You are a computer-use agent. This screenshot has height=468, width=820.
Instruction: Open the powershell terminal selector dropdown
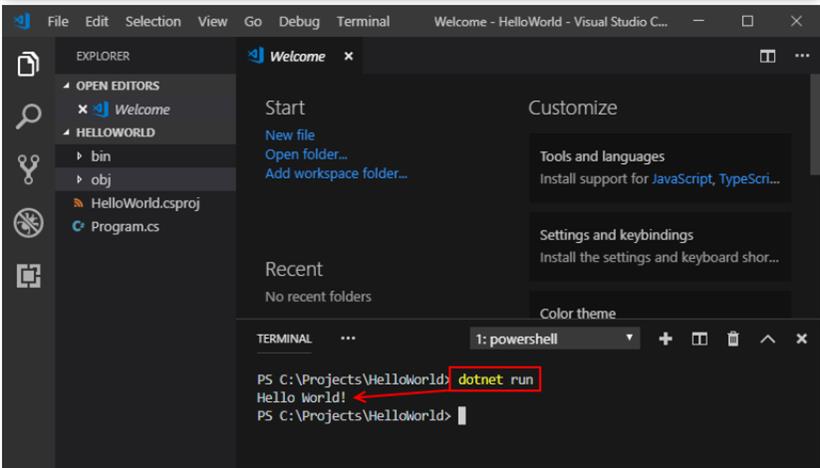[x=554, y=339]
